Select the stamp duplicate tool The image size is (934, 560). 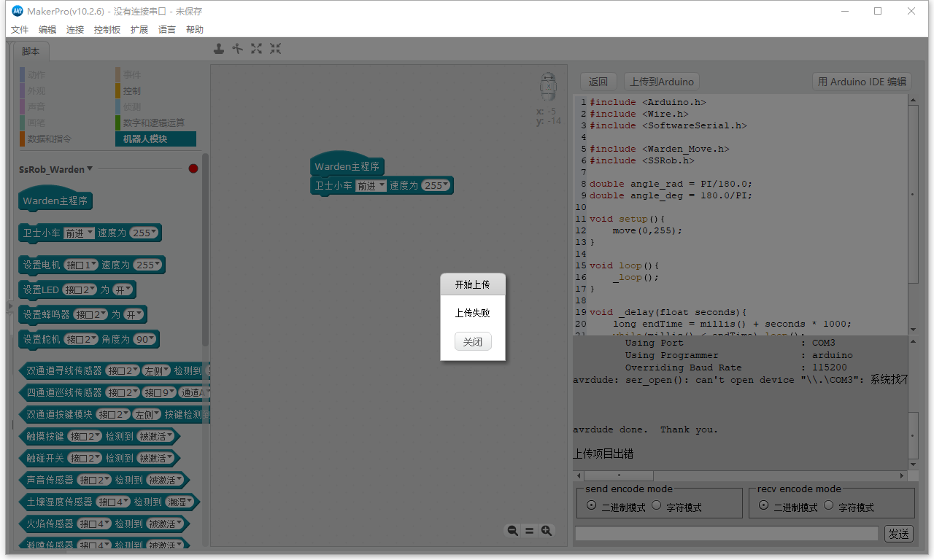[x=219, y=48]
